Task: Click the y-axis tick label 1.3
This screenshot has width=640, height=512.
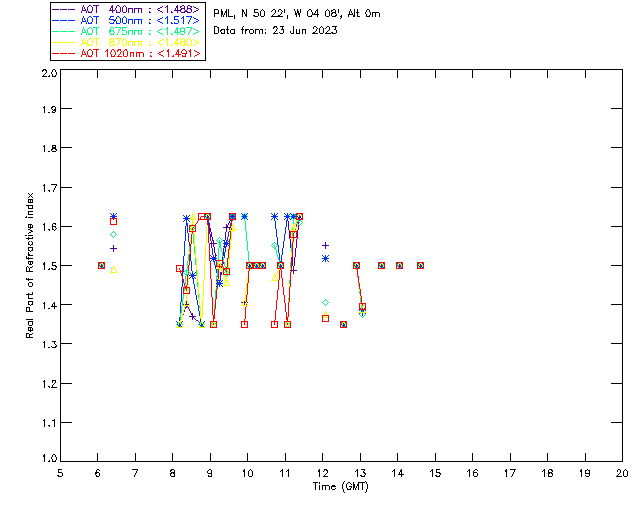Action: 49,344
